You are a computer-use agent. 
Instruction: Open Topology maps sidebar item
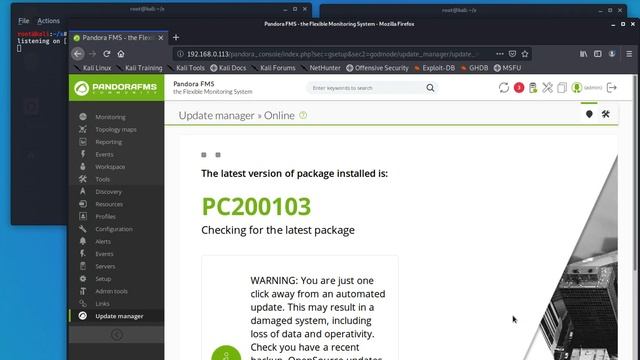coord(116,129)
